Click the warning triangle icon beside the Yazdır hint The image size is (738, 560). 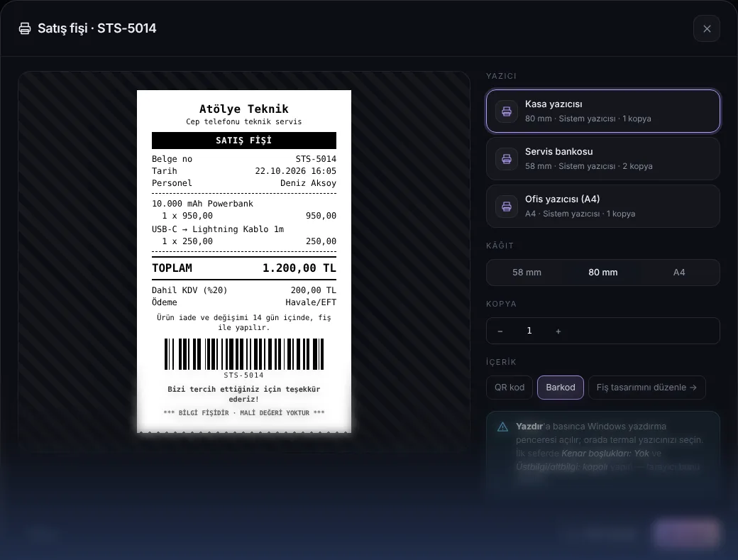[x=502, y=427]
